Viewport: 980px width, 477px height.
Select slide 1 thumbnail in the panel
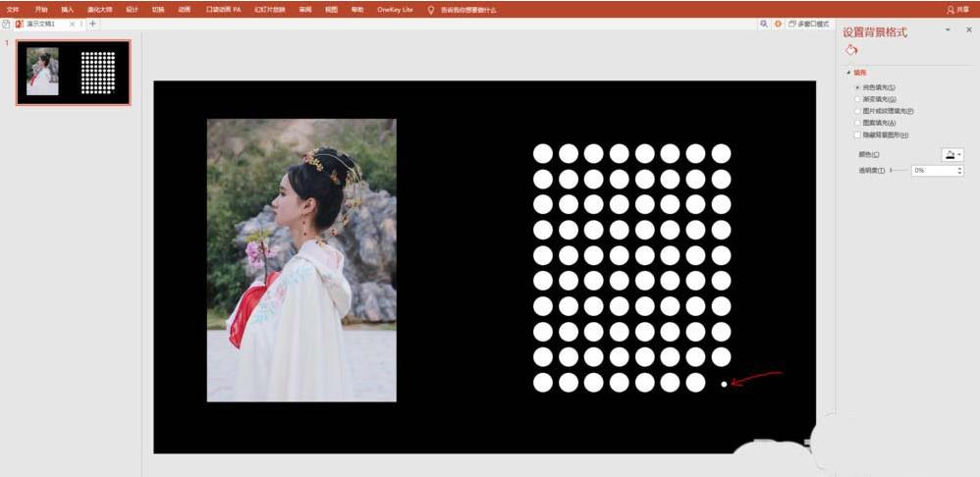(x=73, y=73)
